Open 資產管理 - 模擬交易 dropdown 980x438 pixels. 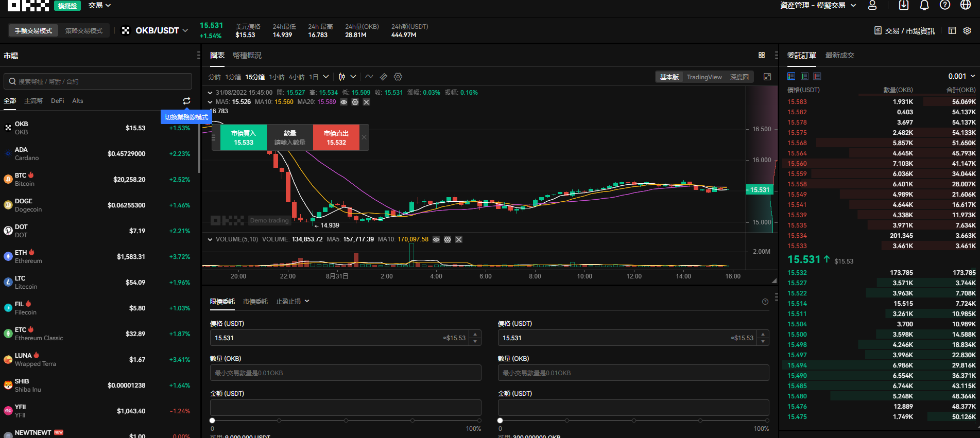[x=818, y=5]
